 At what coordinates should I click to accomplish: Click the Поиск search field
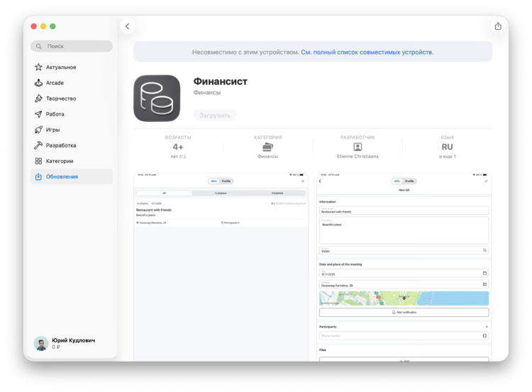point(72,46)
